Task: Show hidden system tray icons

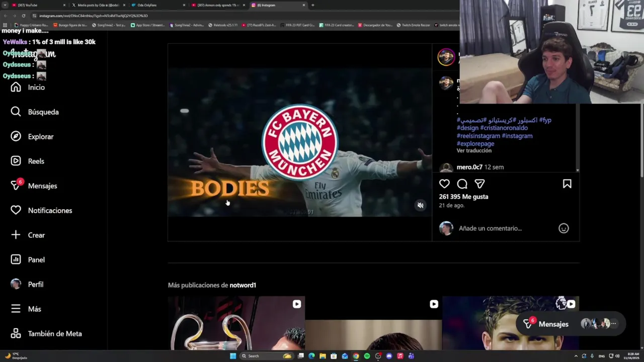Action: click(576, 356)
